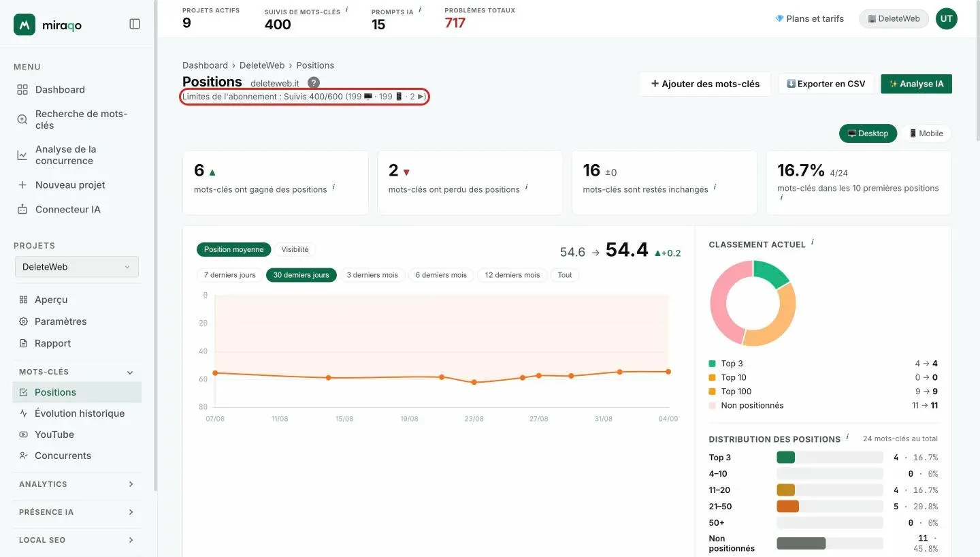This screenshot has height=557, width=980.
Task: Click the Analyse de la concurrence chart icon
Action: click(22, 155)
